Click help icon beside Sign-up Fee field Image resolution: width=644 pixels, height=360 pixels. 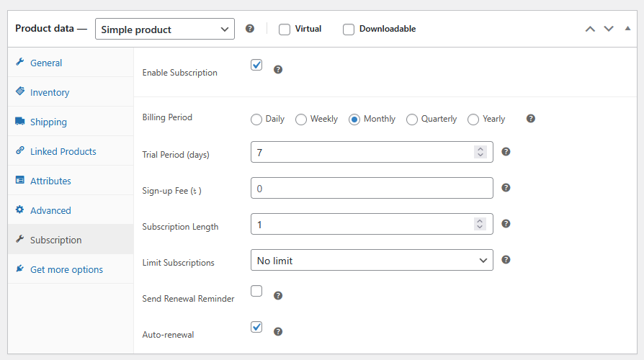pos(506,188)
